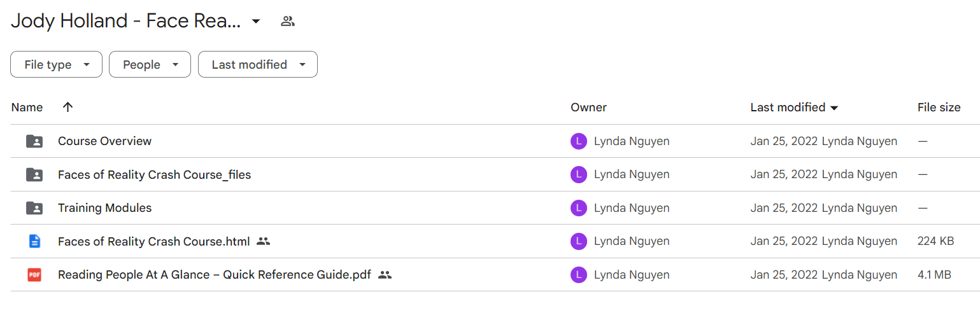Click owner avatar in Training Modules row

[x=578, y=208]
